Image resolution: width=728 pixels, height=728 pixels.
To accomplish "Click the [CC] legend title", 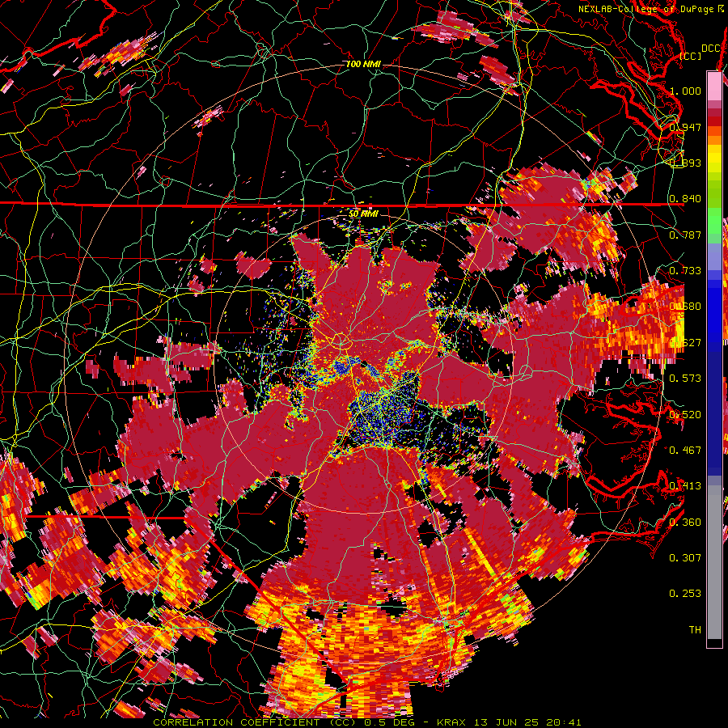I will tap(691, 56).
